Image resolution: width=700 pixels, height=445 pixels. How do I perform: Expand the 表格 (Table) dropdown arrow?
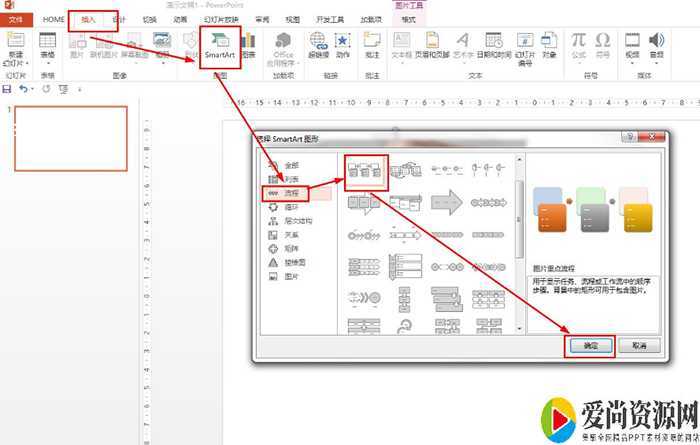47,63
